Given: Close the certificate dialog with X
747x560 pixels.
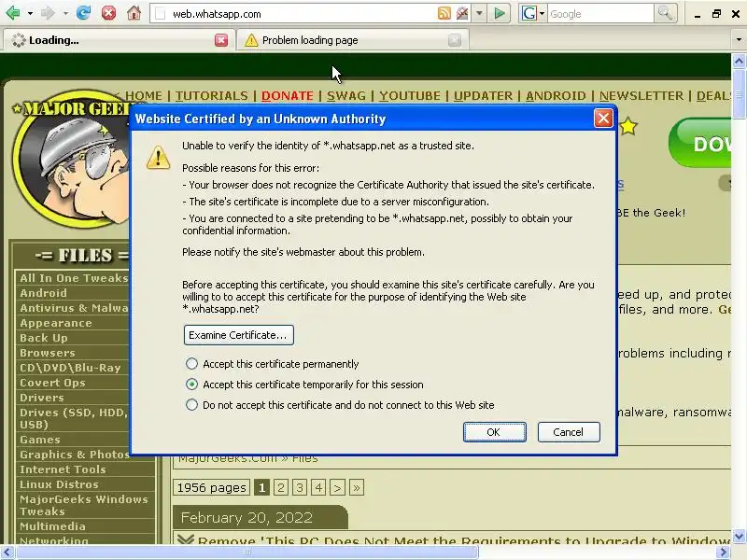Looking at the screenshot, I should click(603, 119).
